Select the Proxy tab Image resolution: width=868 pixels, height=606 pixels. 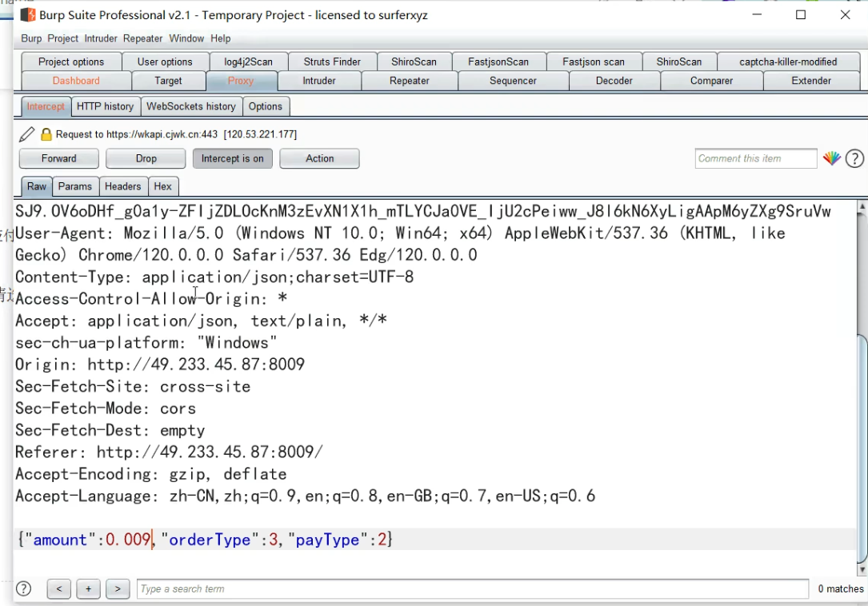241,81
